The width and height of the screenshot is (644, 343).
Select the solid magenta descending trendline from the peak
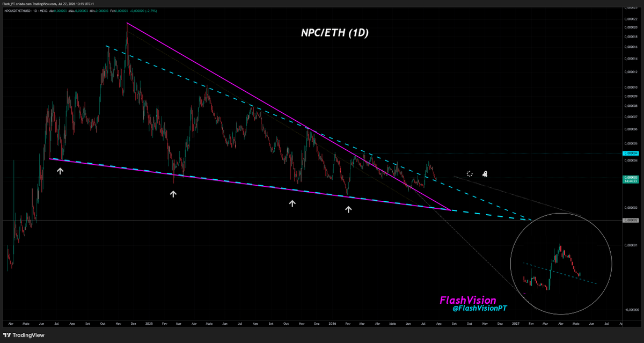(x=288, y=116)
